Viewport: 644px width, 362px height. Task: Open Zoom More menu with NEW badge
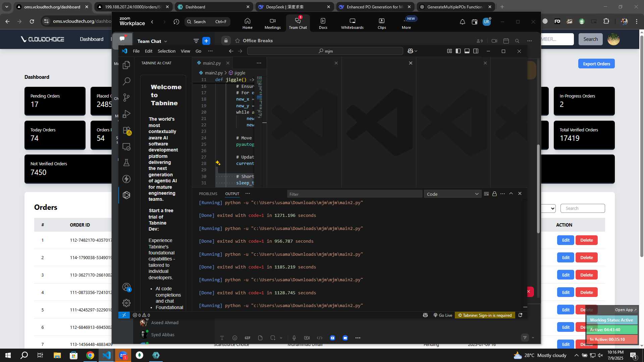click(407, 23)
